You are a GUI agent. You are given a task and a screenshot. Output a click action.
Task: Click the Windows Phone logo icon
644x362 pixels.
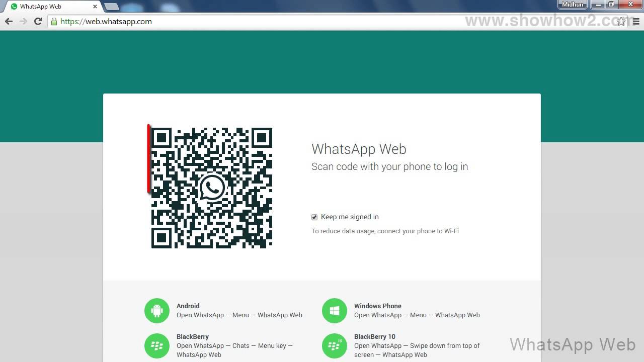pos(335,311)
